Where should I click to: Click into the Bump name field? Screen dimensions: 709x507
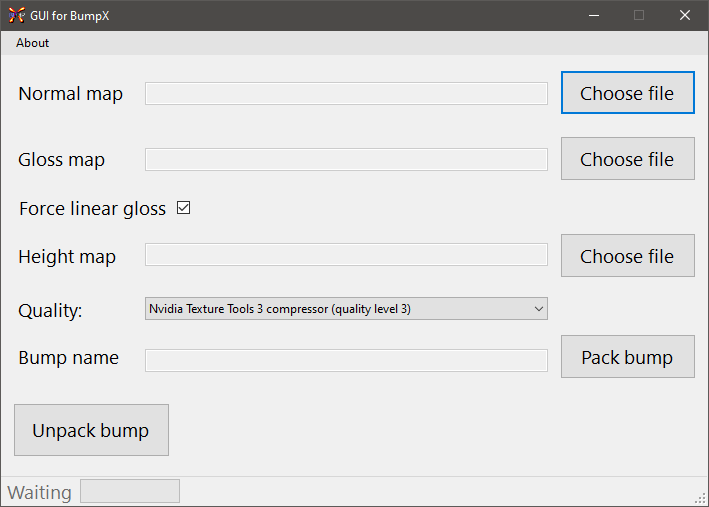(346, 360)
